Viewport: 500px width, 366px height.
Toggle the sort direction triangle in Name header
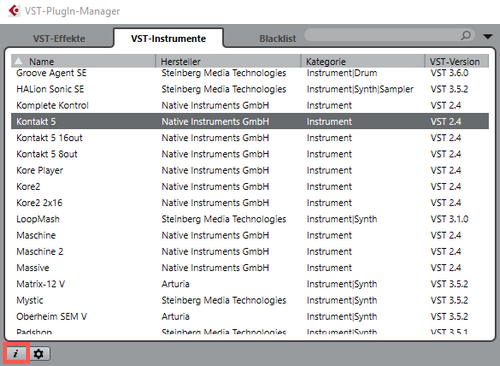(x=19, y=61)
